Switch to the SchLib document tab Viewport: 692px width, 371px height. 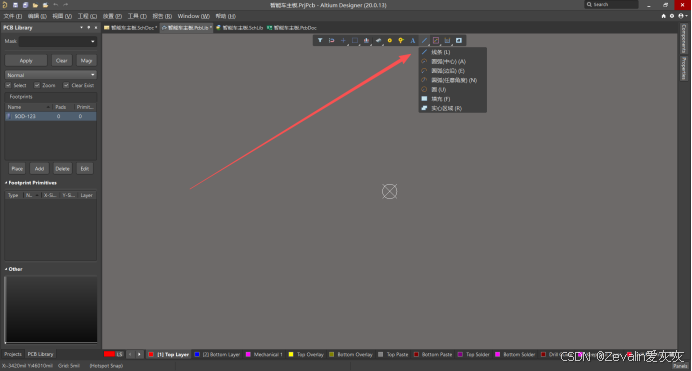click(240, 28)
